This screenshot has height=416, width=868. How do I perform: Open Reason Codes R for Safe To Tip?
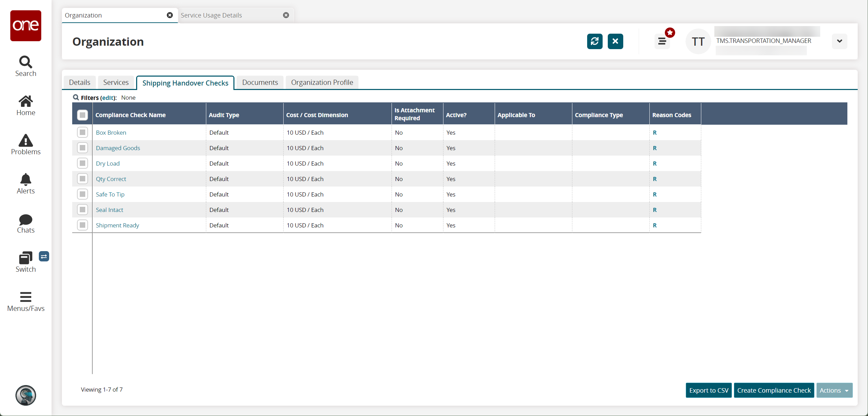(655, 194)
